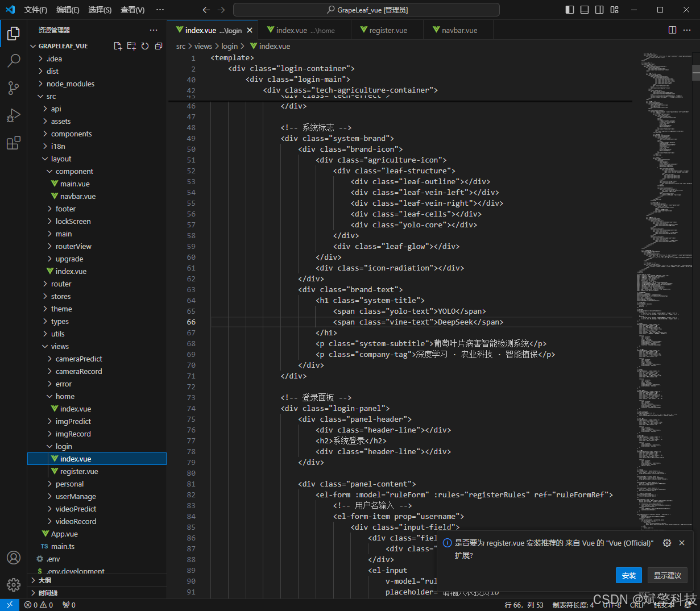Toggle primary sidebar visibility
Viewport: 700px width, 611px height.
click(x=570, y=10)
